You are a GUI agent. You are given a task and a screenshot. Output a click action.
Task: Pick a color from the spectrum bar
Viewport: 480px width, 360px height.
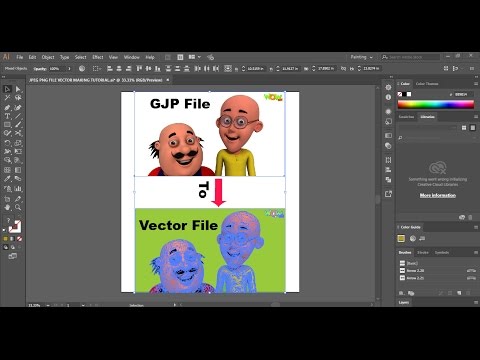(x=436, y=105)
